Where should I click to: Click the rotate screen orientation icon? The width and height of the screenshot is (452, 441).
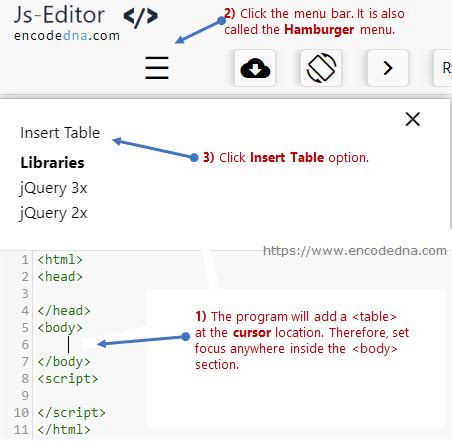click(x=321, y=68)
